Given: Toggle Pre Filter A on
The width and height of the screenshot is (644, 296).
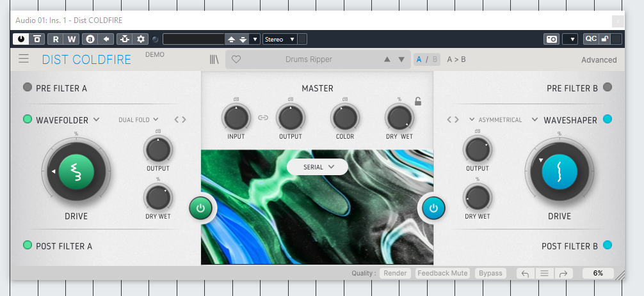Looking at the screenshot, I should pos(28,87).
